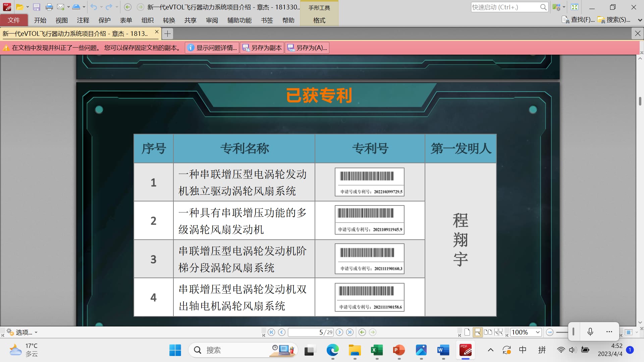The image size is (644, 362).
Task: Enable single page layout view
Action: point(467,332)
